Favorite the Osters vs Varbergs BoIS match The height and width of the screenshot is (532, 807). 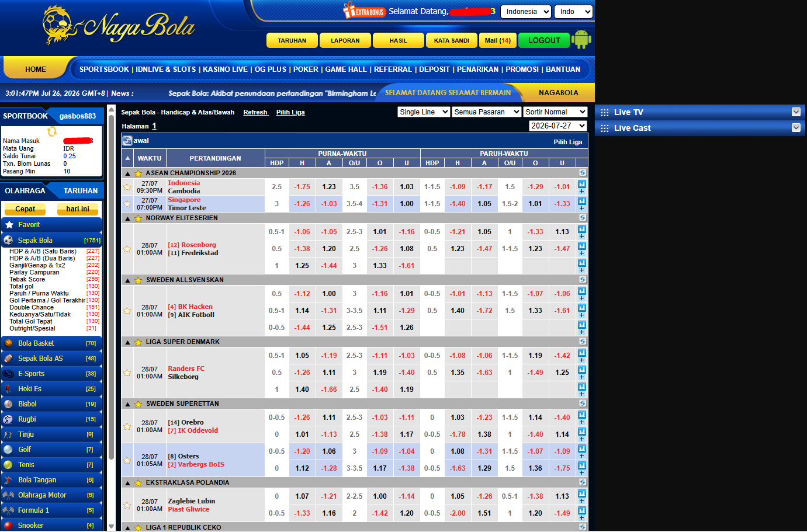pos(127,460)
